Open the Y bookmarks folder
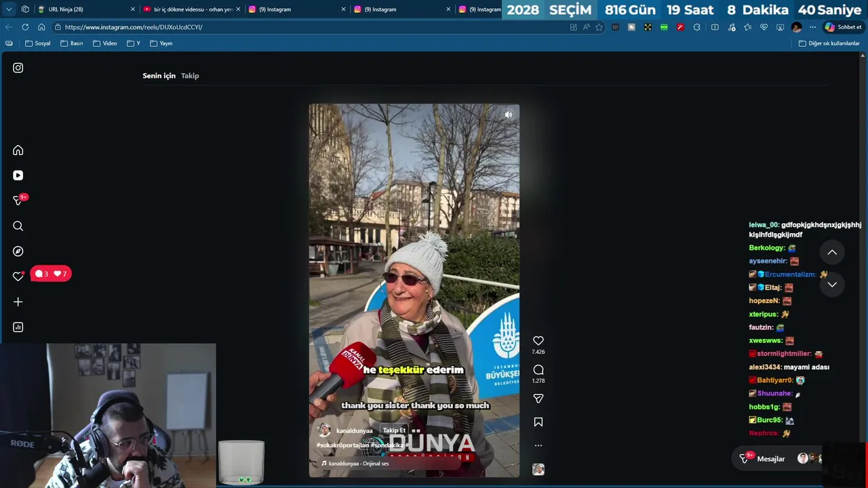The height and width of the screenshot is (488, 868). coord(134,43)
